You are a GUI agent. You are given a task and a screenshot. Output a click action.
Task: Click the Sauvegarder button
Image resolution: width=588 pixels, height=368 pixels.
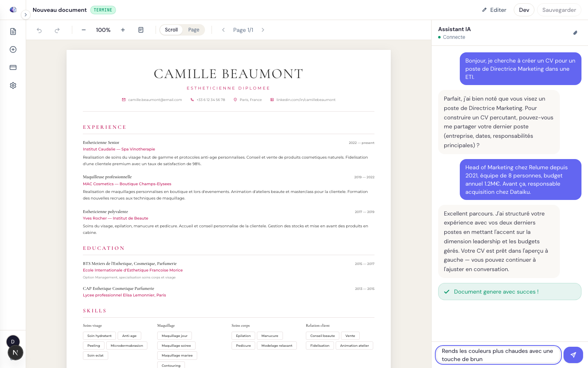coord(559,10)
